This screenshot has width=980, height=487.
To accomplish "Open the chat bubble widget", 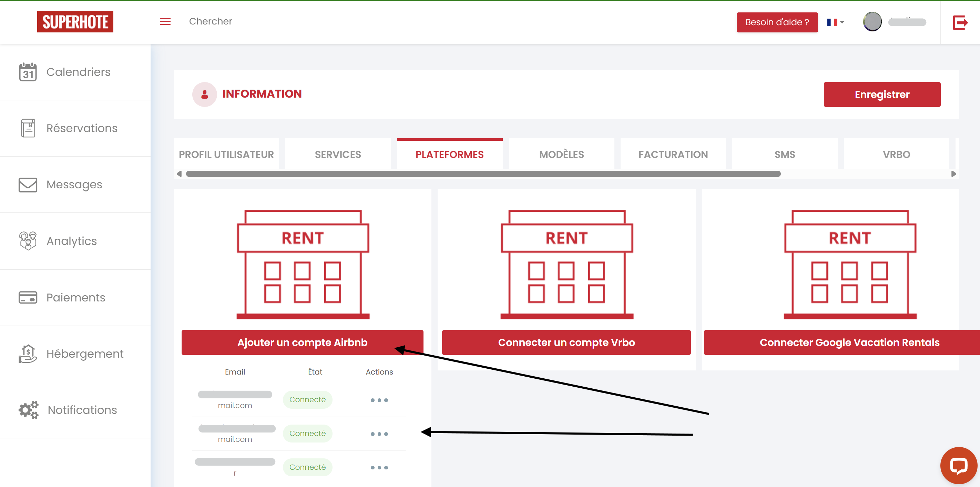I will pyautogui.click(x=958, y=465).
